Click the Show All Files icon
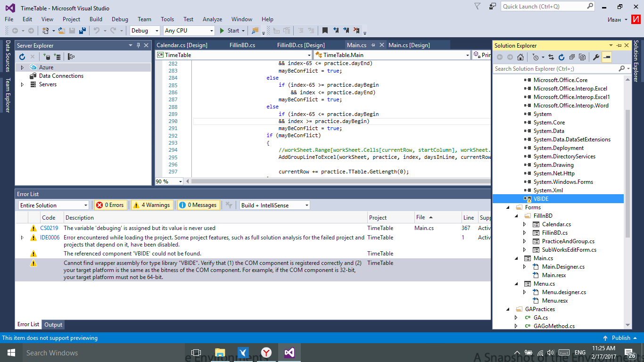The width and height of the screenshot is (644, 362). coord(582,57)
